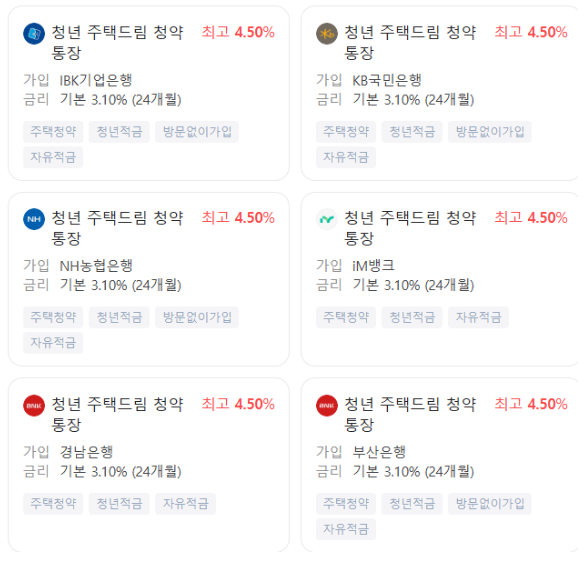Screen dimensions: 587x584
Task: Click the 부산은행 BNK red logo icon
Action: point(326,405)
